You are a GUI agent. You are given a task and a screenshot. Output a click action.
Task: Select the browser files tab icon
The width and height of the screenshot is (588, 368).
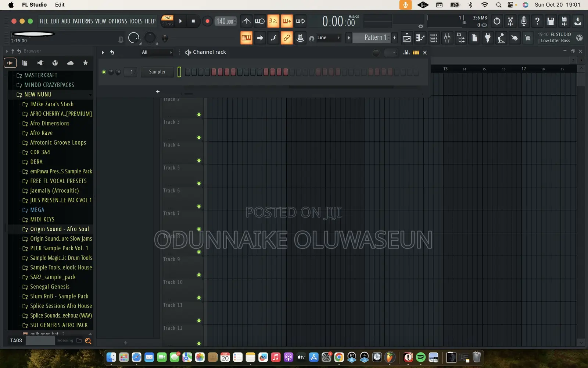pos(25,63)
